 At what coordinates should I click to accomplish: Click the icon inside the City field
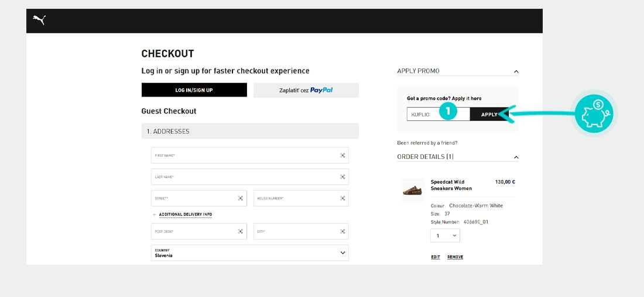[342, 232]
